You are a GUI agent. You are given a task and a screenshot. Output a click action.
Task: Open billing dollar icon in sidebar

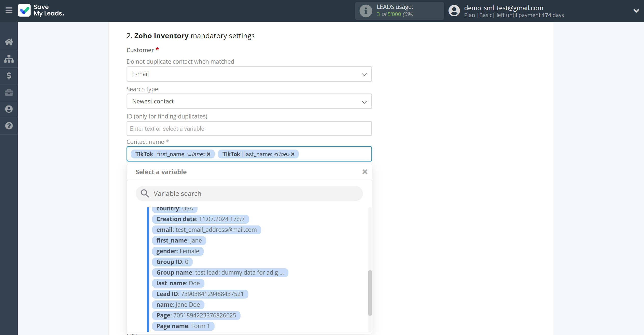pos(9,76)
